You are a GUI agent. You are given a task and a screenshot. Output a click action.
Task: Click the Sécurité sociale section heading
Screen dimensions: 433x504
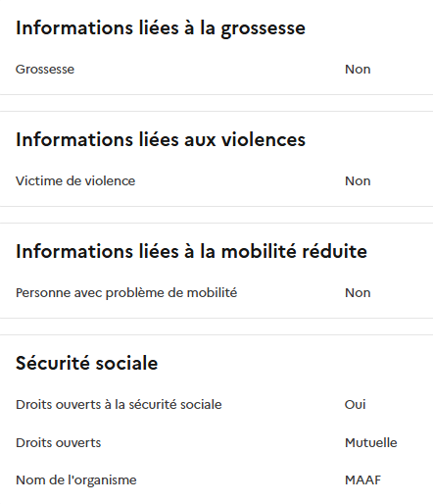point(87,363)
